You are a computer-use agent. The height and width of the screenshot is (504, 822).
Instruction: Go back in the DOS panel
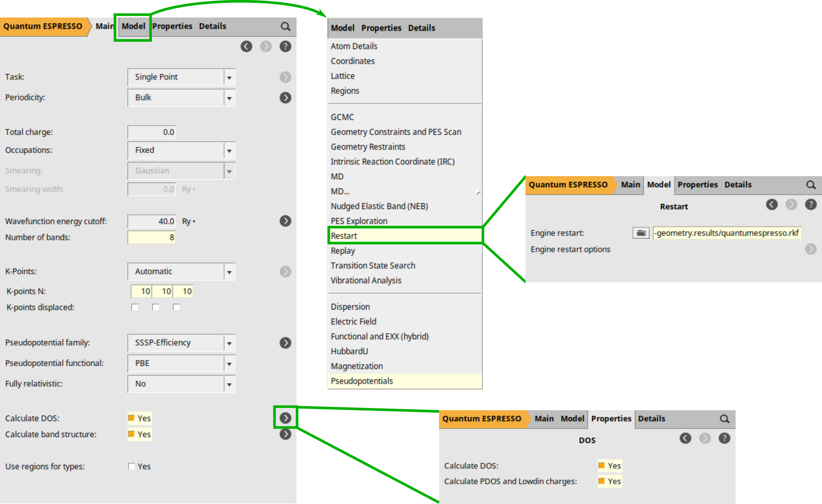(685, 438)
